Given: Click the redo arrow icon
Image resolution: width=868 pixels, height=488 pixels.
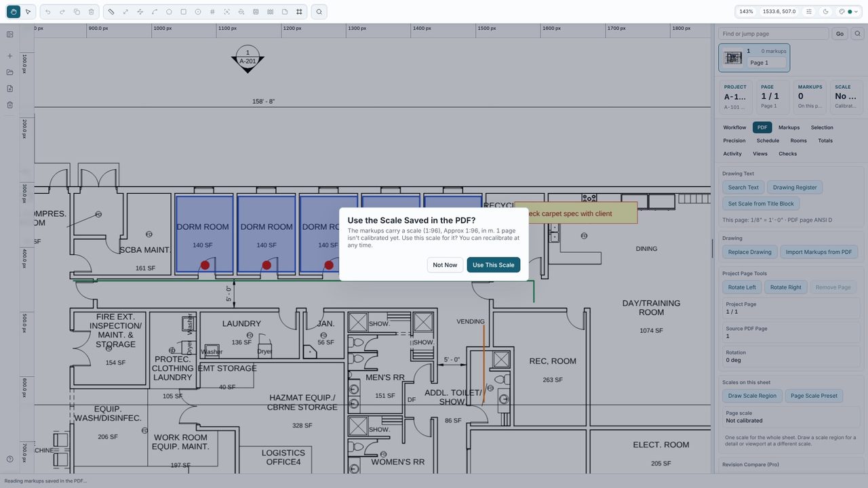Looking at the screenshot, I should point(62,12).
